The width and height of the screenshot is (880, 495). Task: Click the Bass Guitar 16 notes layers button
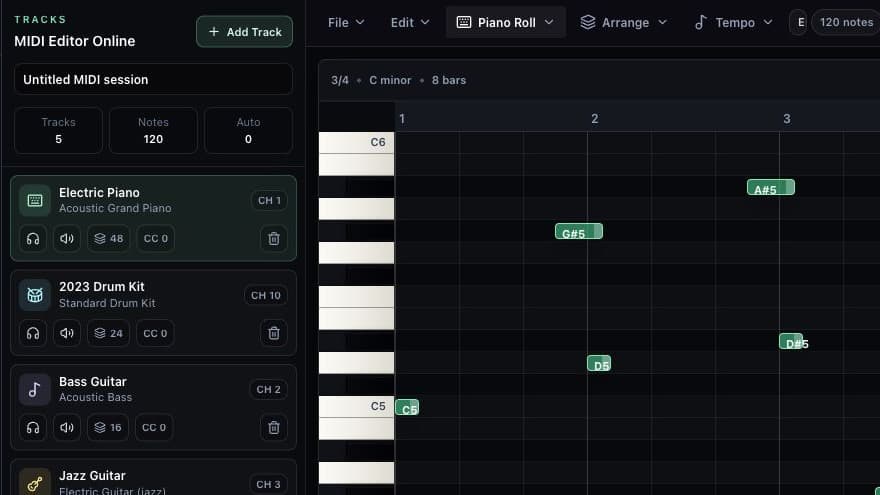pyautogui.click(x=108, y=428)
